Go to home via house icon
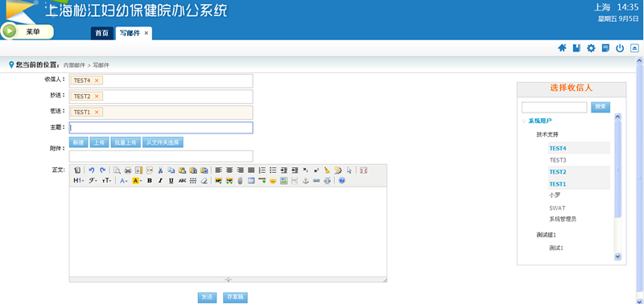The width and height of the screenshot is (644, 304). tap(562, 48)
